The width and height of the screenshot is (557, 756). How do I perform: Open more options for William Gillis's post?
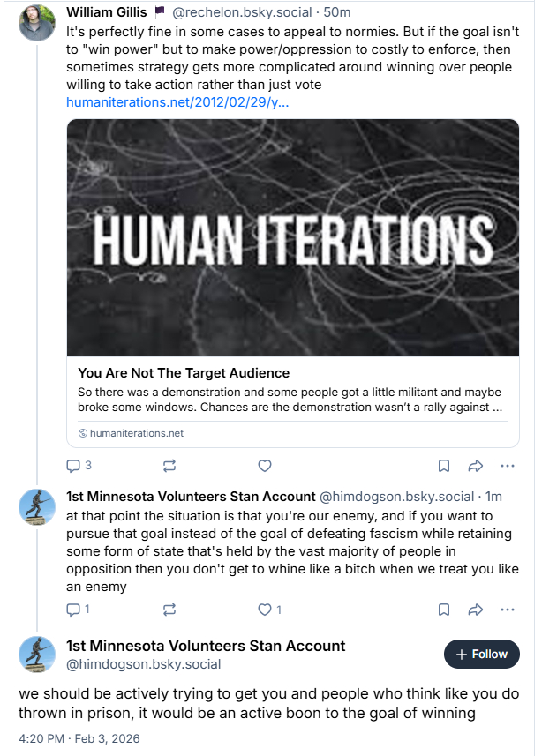click(507, 466)
